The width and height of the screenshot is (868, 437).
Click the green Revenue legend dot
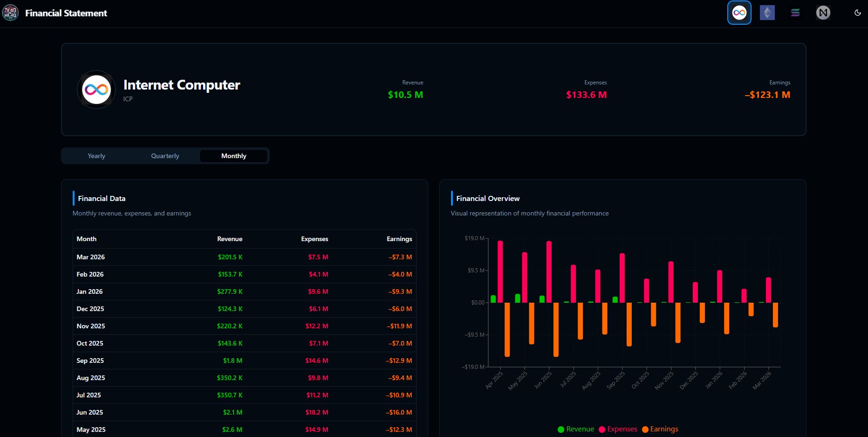coord(561,430)
